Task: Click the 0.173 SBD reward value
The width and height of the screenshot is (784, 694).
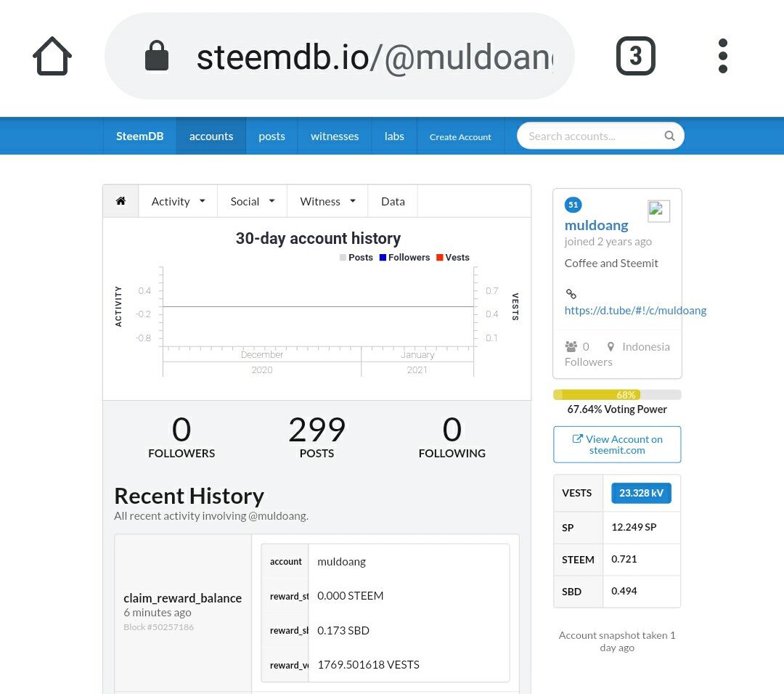Action: 343,631
